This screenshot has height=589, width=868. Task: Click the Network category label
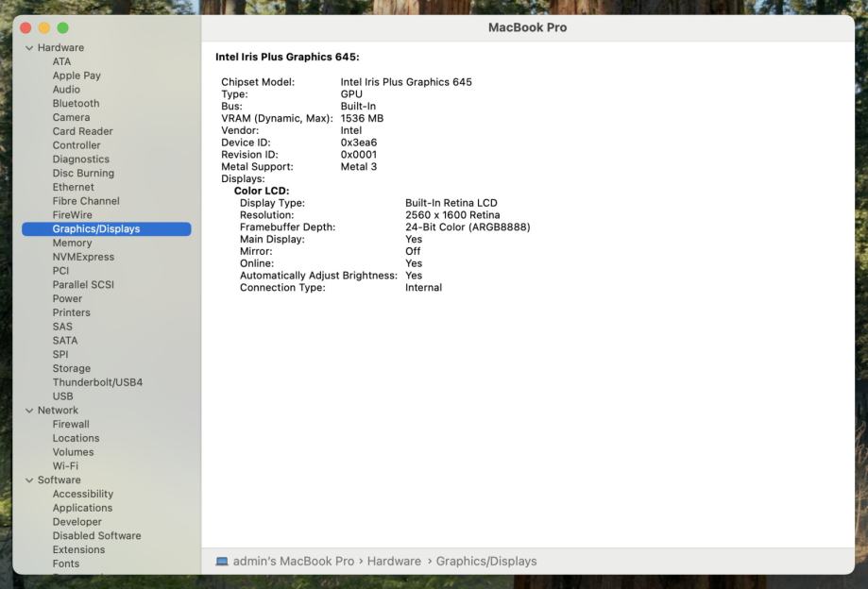[58, 411]
